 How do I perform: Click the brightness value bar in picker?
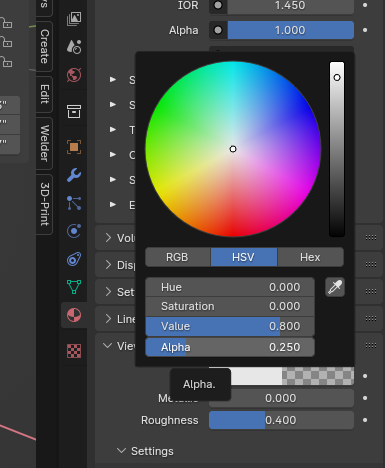coord(337,149)
